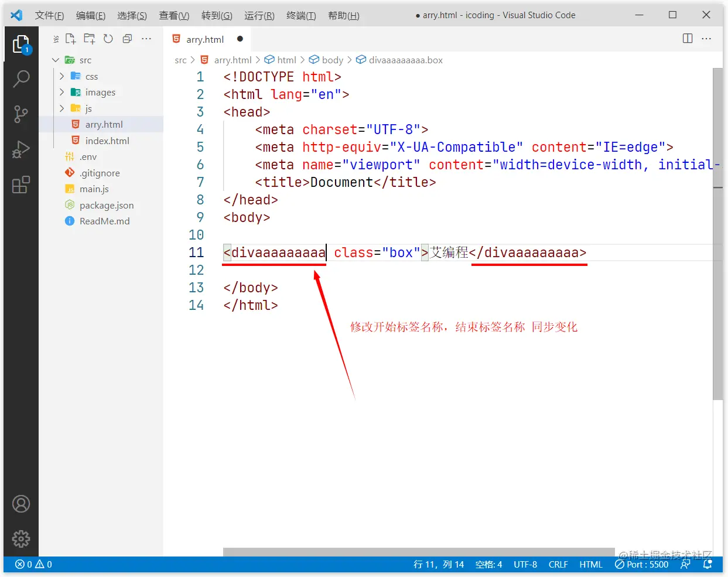Click the class="box" attribute text
This screenshot has width=728, height=577.
(x=377, y=252)
